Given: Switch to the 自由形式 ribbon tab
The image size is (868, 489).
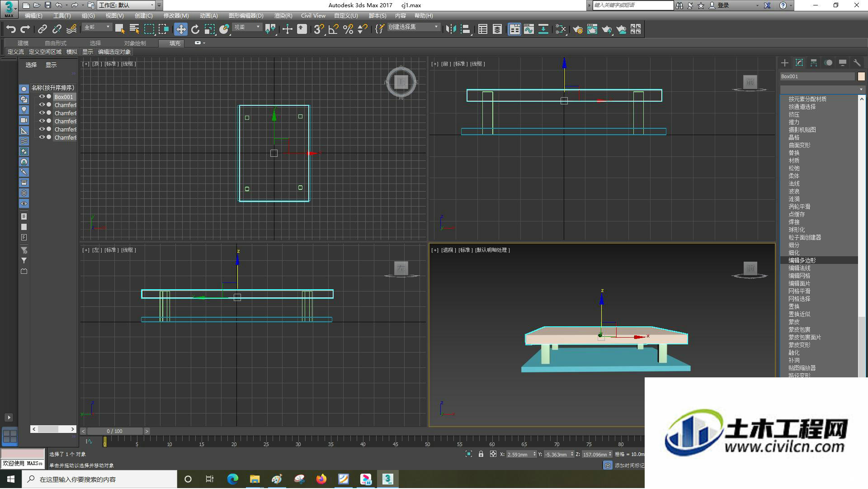Looking at the screenshot, I should pos(56,43).
